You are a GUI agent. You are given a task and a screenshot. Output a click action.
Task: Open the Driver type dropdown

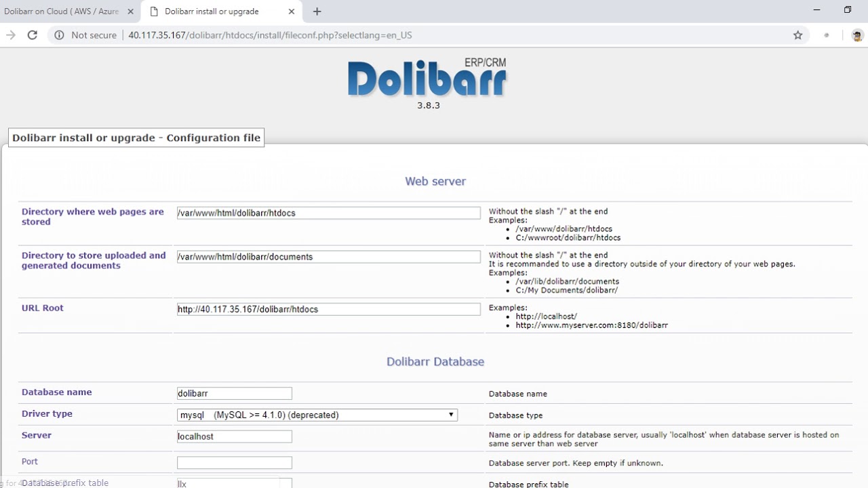317,415
